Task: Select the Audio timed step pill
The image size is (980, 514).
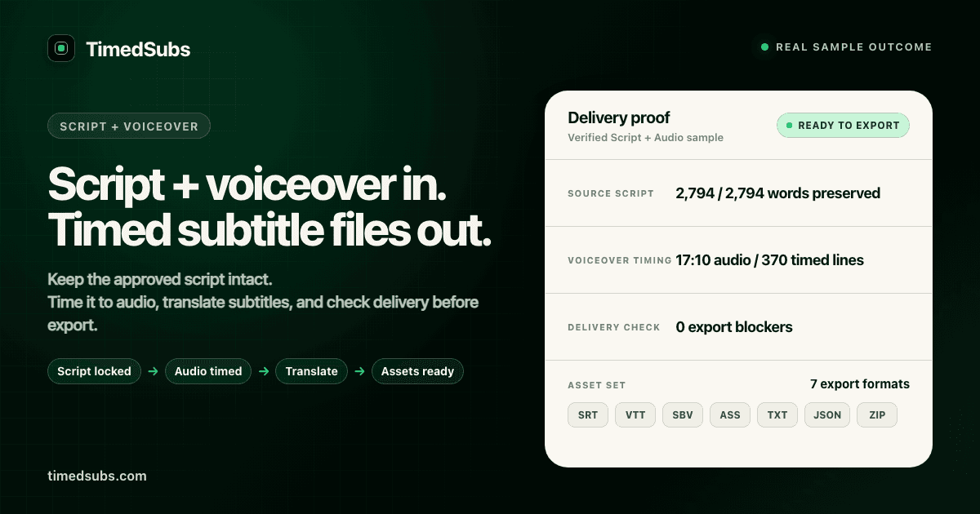Action: pos(208,371)
